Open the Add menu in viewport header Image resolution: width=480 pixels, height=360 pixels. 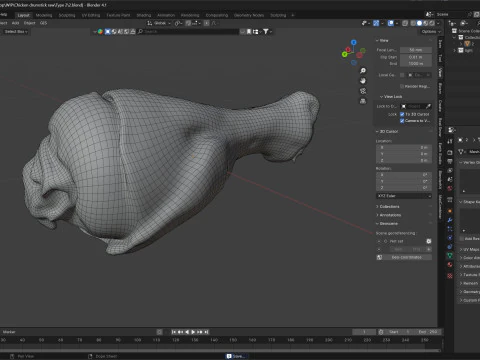(x=15, y=23)
